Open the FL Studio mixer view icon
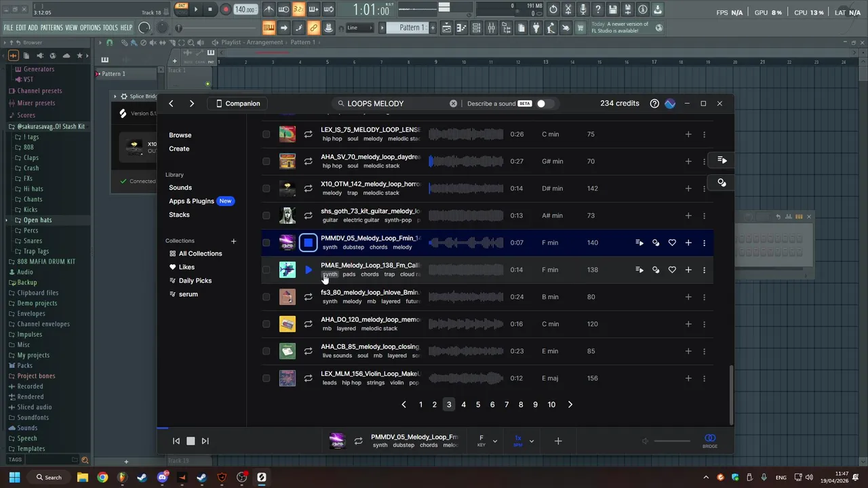The height and width of the screenshot is (488, 868). tap(491, 28)
